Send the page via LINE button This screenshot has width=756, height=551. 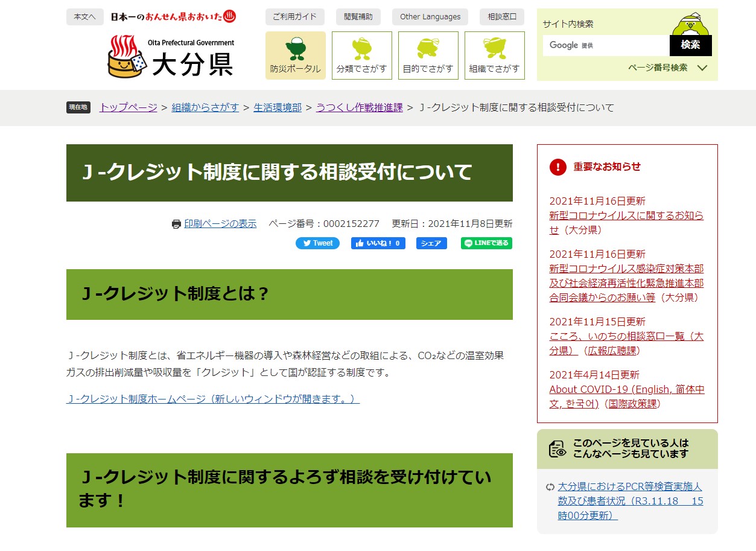click(x=486, y=243)
